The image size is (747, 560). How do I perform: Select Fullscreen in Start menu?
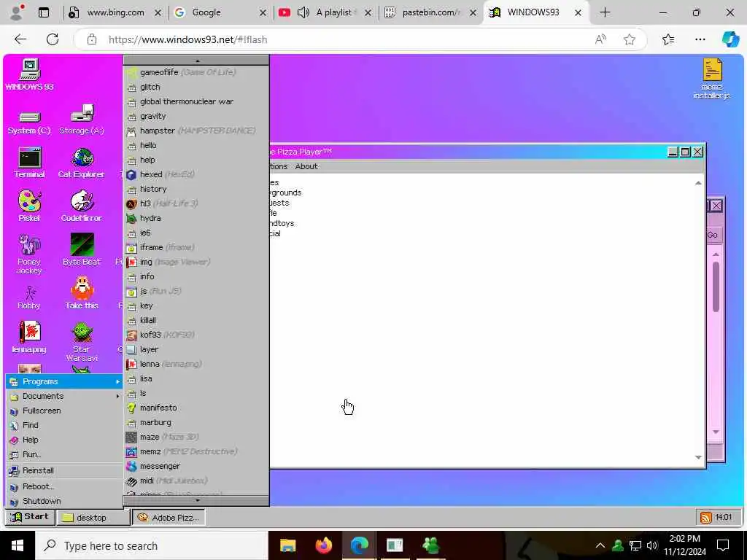tap(64, 411)
